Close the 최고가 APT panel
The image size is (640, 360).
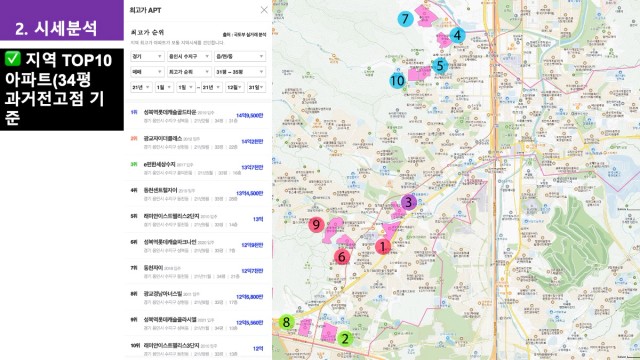coord(264,10)
